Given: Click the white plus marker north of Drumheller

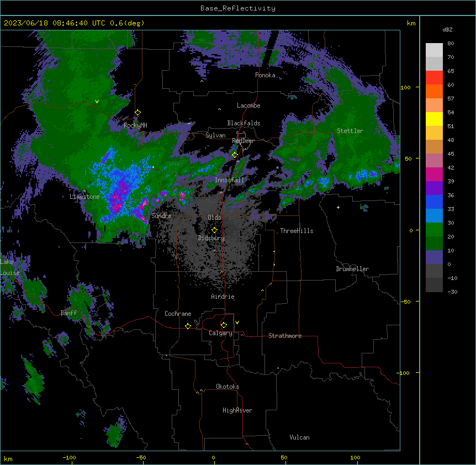Looking at the screenshot, I should pyautogui.click(x=338, y=207).
